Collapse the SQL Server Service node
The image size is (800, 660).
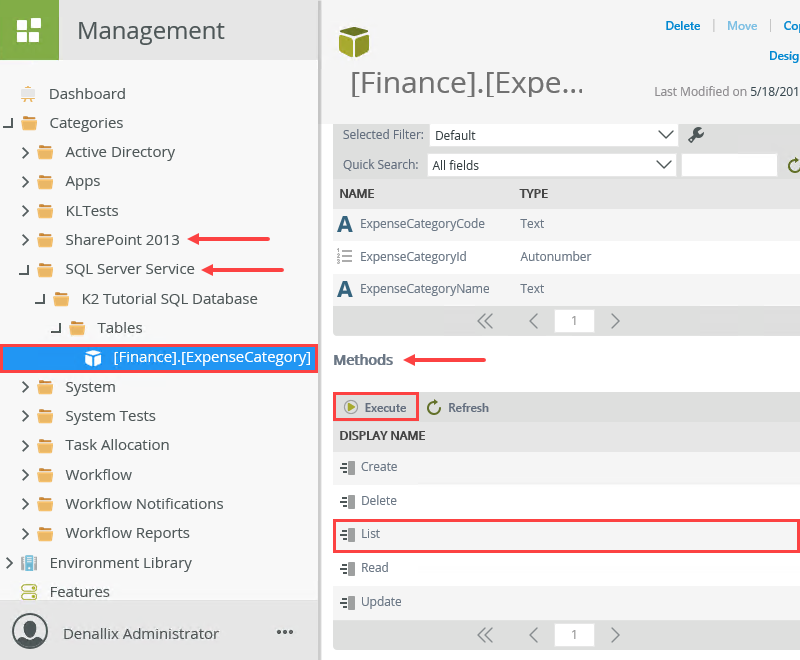[x=24, y=269]
